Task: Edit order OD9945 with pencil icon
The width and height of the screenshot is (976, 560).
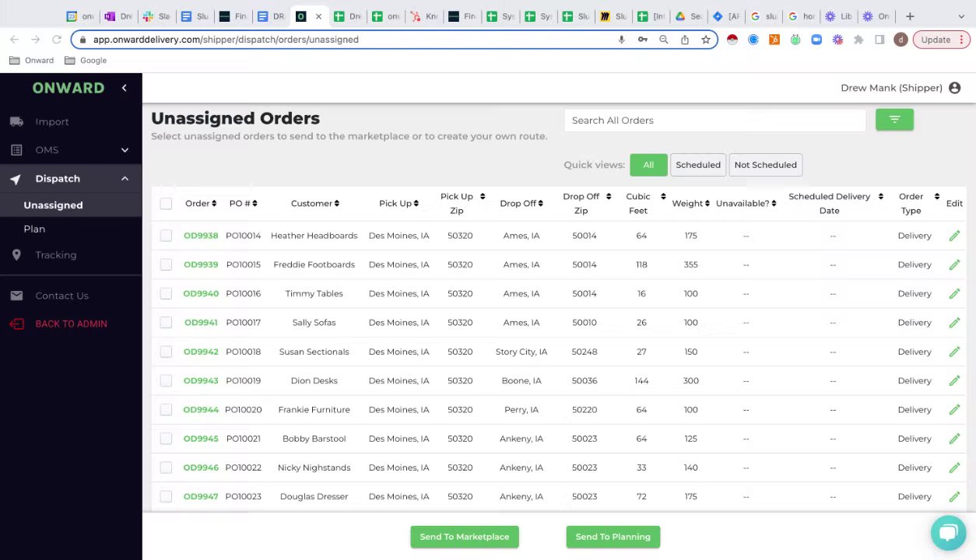Action: click(954, 439)
